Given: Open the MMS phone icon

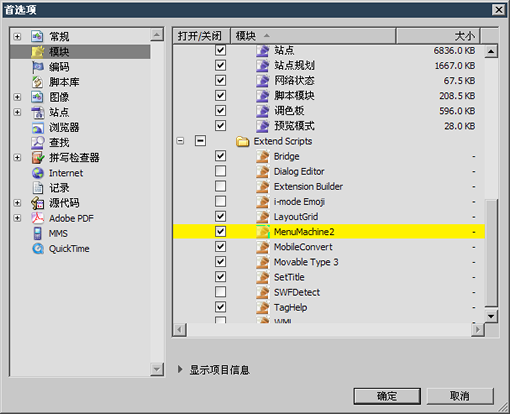Looking at the screenshot, I should click(38, 233).
